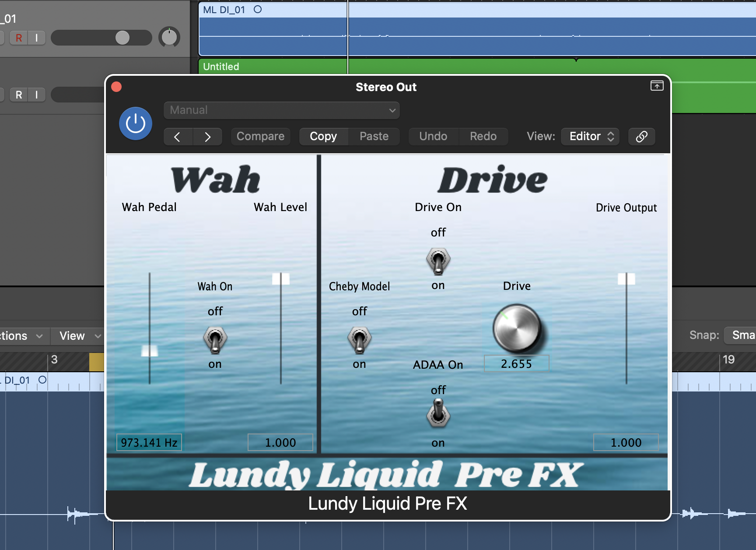Click the Wah Level slider handle
The height and width of the screenshot is (550, 756).
click(x=281, y=279)
